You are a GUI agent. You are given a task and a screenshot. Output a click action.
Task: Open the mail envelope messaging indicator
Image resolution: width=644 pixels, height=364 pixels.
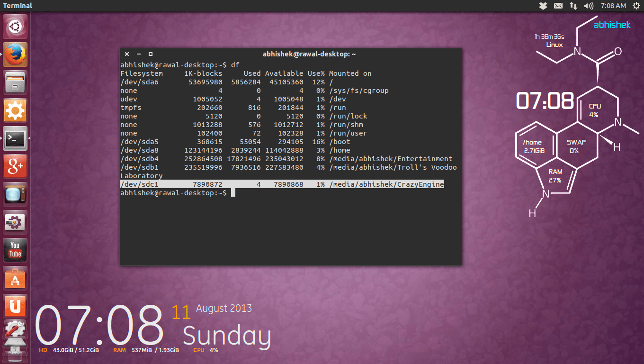pyautogui.click(x=558, y=6)
